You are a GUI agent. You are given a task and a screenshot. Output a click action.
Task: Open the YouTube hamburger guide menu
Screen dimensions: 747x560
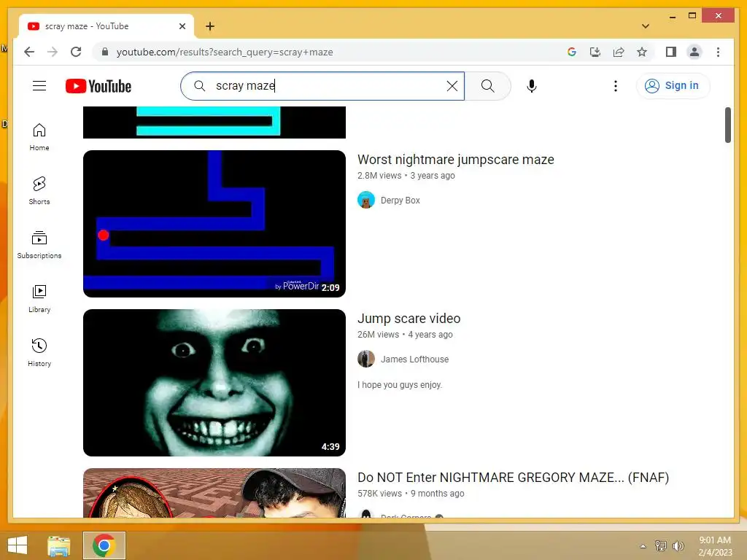[39, 86]
